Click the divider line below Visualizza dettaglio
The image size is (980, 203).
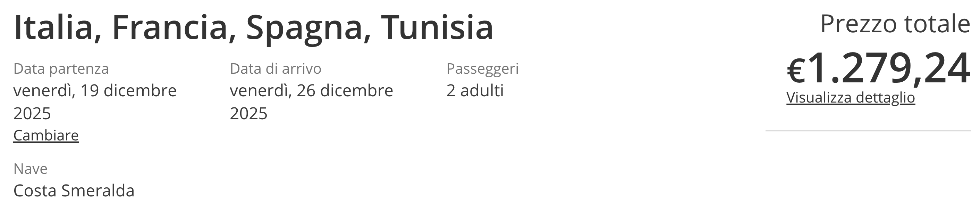pos(868,131)
